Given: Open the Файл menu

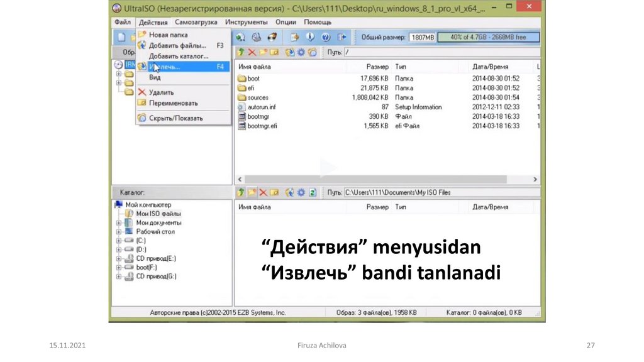Looking at the screenshot, I should (123, 22).
